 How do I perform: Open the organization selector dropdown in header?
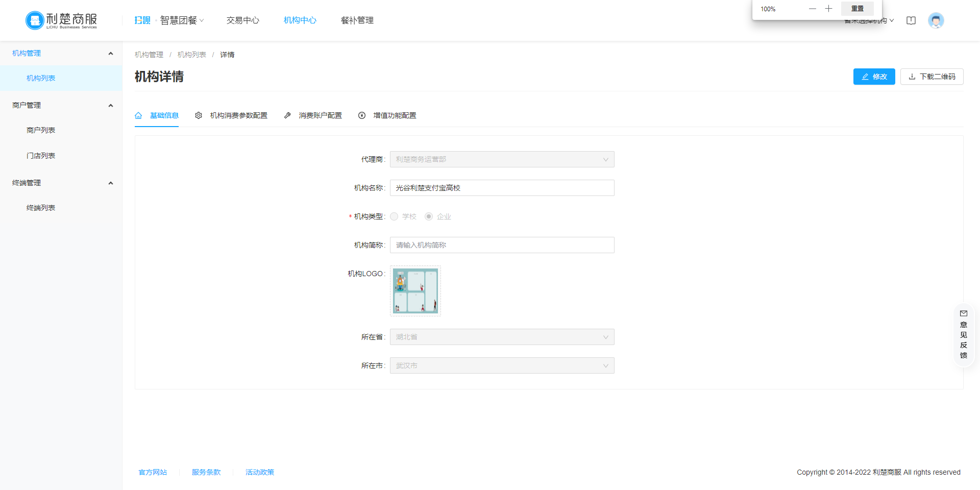[869, 21]
